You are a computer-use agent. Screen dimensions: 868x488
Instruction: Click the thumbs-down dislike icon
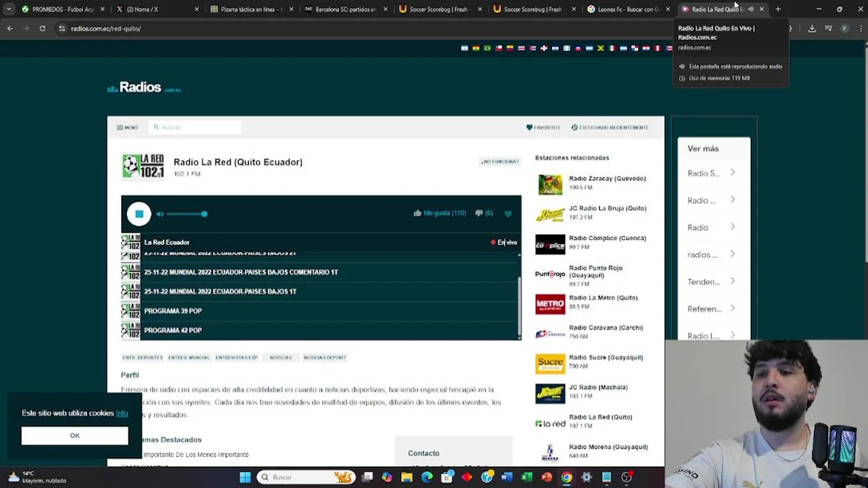coord(479,213)
